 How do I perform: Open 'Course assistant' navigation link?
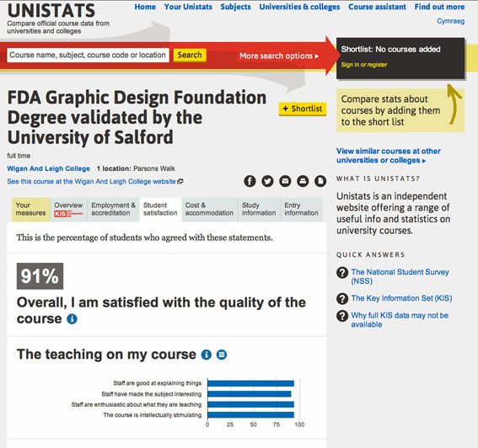coord(377,7)
